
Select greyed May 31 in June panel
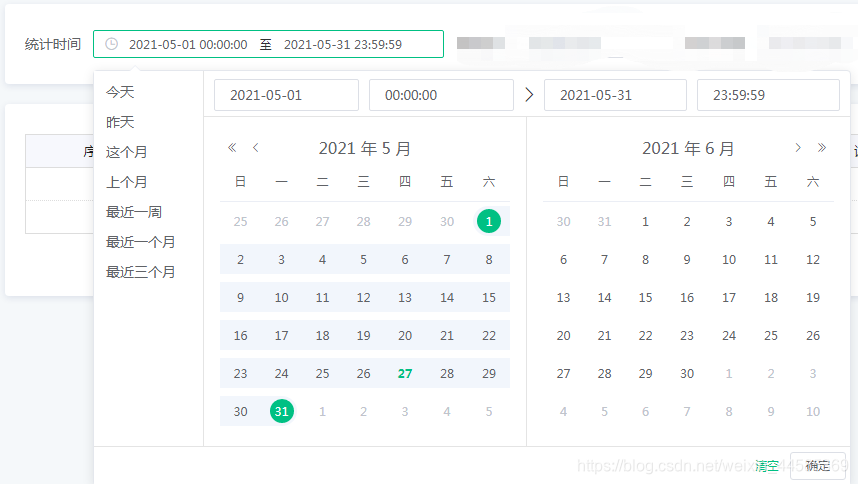604,221
